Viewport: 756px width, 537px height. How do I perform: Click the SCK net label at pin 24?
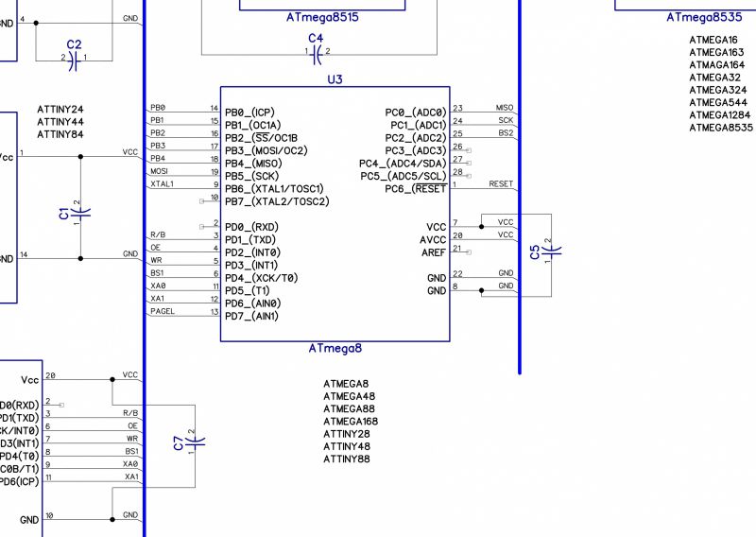click(506, 120)
